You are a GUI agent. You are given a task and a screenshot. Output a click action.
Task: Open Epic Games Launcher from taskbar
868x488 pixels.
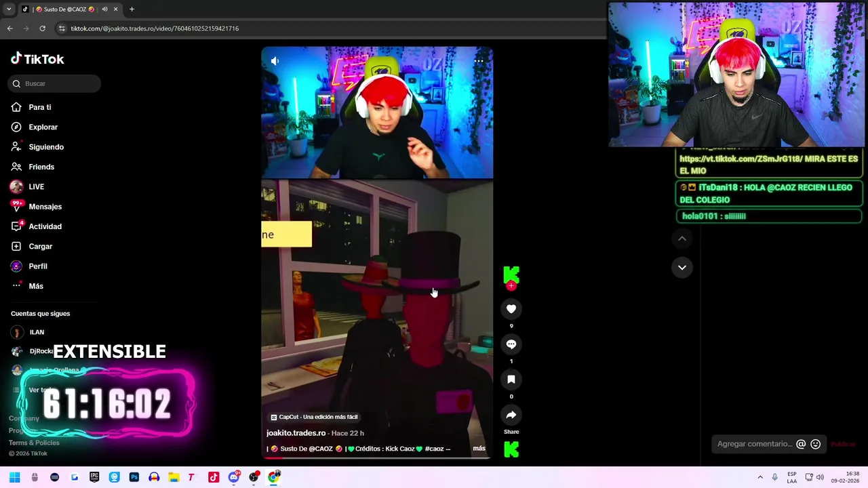click(x=94, y=477)
